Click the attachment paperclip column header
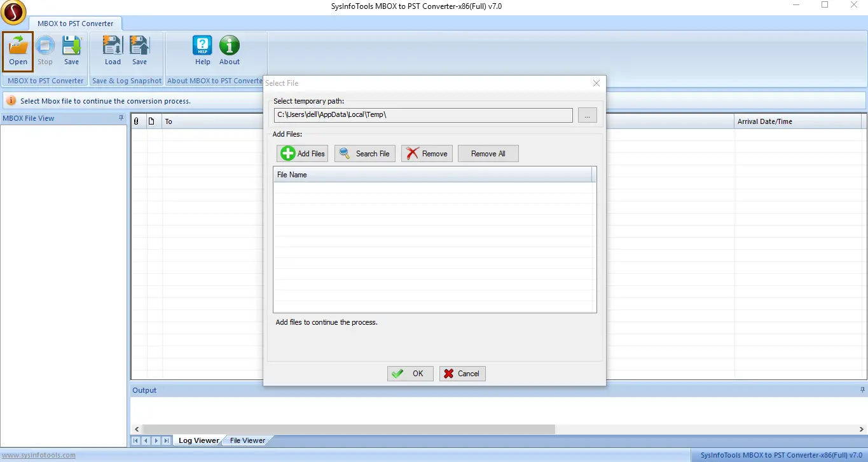The height and width of the screenshot is (462, 868). [136, 121]
